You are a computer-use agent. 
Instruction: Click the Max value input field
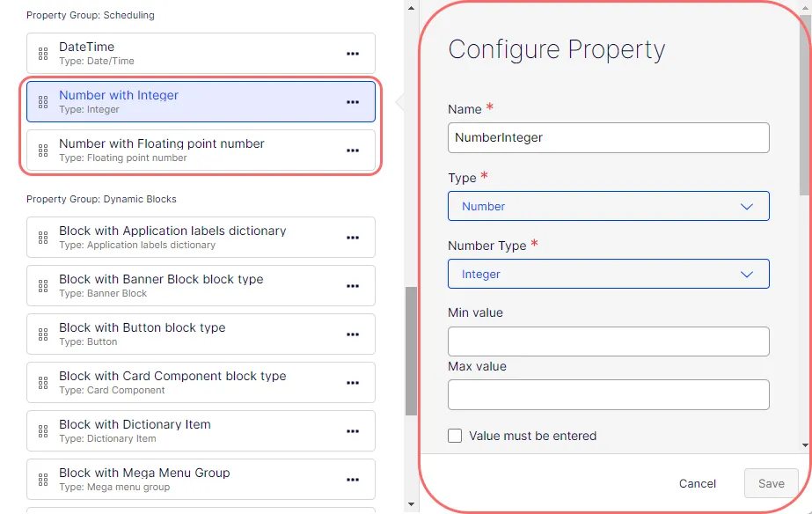(609, 395)
